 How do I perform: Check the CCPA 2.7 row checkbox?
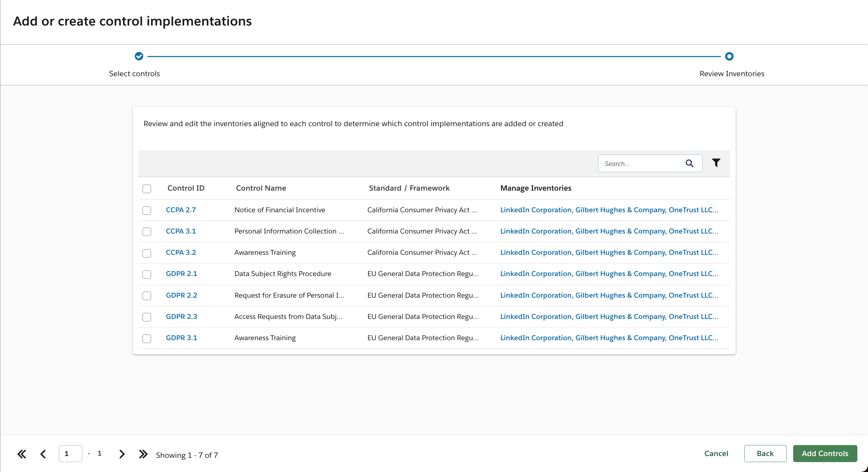[x=147, y=210]
